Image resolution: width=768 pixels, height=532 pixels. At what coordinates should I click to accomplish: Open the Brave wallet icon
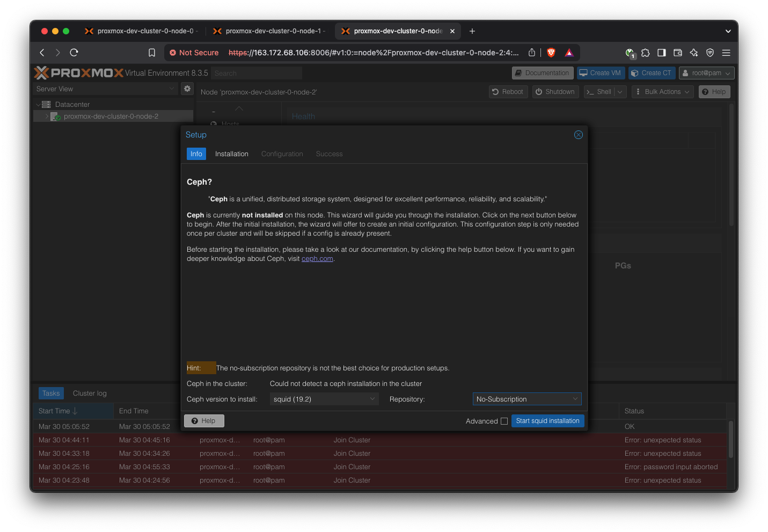(678, 53)
